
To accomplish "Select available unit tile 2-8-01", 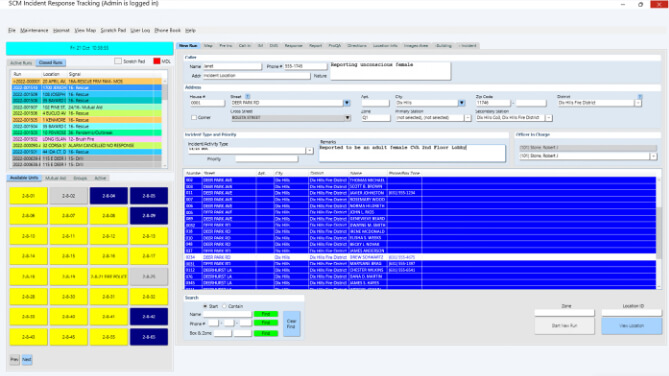I will (29, 196).
